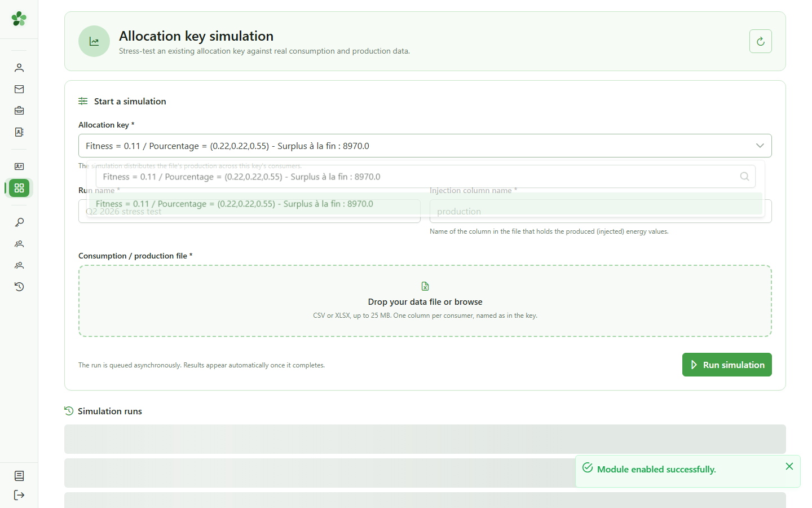This screenshot has height=508, width=812.
Task: Select the active green modules grid icon
Action: point(19,188)
